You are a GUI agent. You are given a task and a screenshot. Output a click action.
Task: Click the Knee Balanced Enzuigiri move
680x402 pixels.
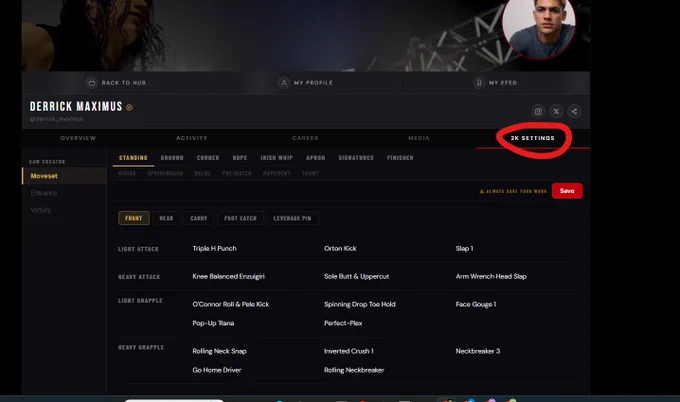(229, 276)
